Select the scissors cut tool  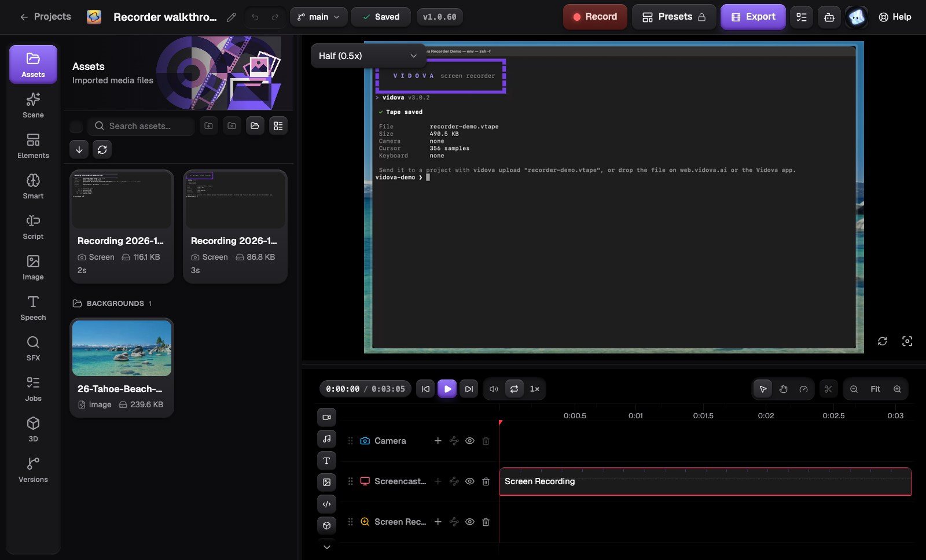(828, 389)
